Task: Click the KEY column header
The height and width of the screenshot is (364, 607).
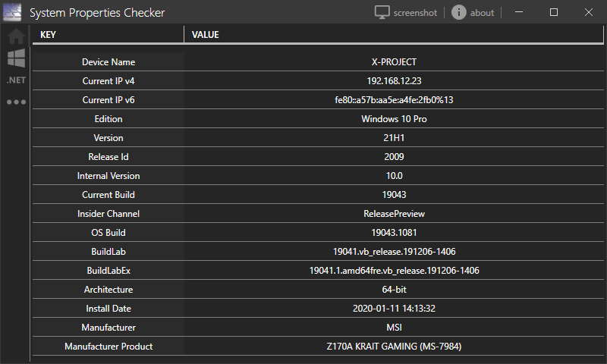Action: coord(108,34)
